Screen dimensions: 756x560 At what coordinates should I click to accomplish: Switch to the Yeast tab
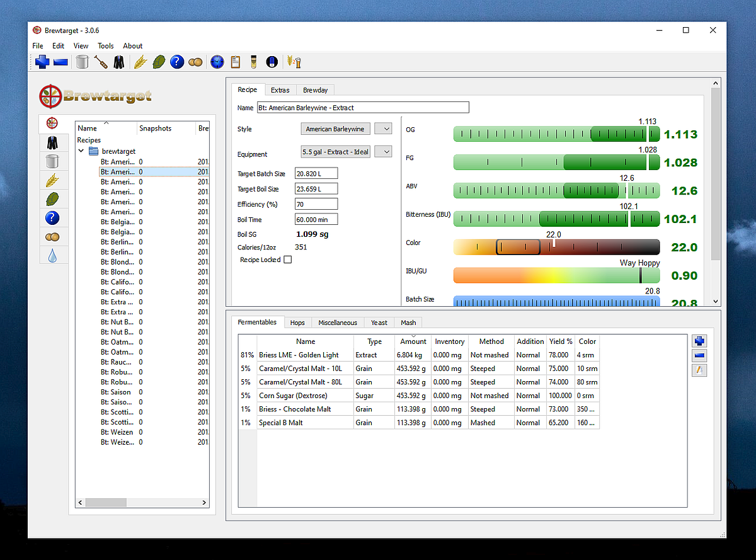379,323
